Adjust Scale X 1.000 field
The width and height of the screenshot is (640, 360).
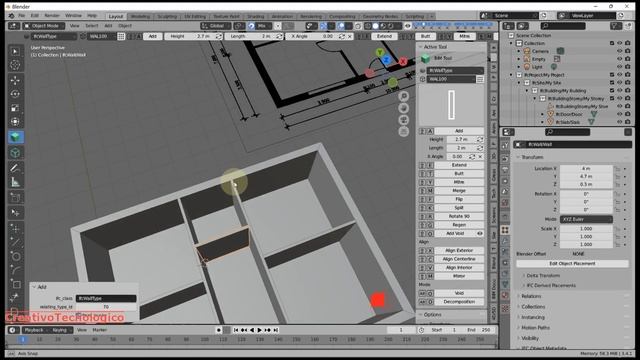586,229
